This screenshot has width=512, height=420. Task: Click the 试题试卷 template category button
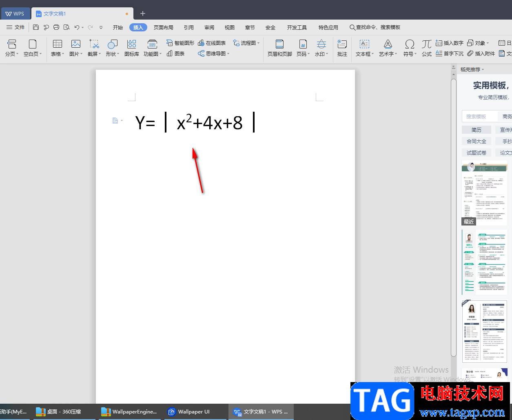[x=477, y=153]
